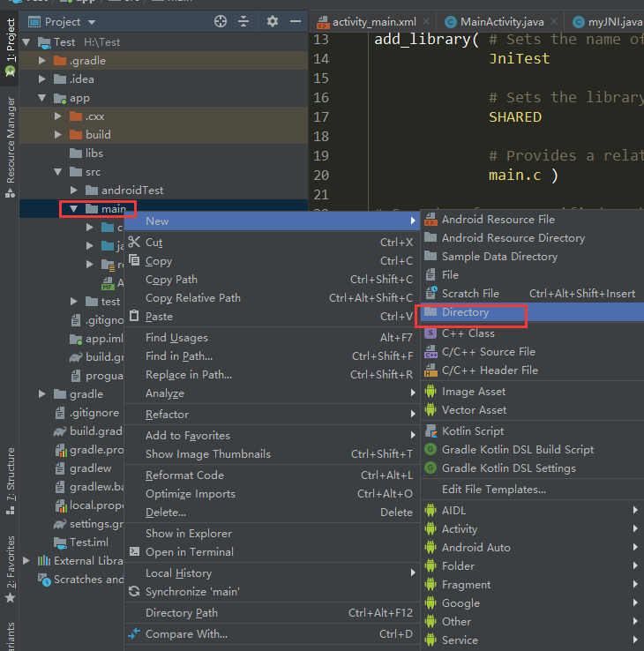Open the Structure tool window tab

(x=11, y=475)
